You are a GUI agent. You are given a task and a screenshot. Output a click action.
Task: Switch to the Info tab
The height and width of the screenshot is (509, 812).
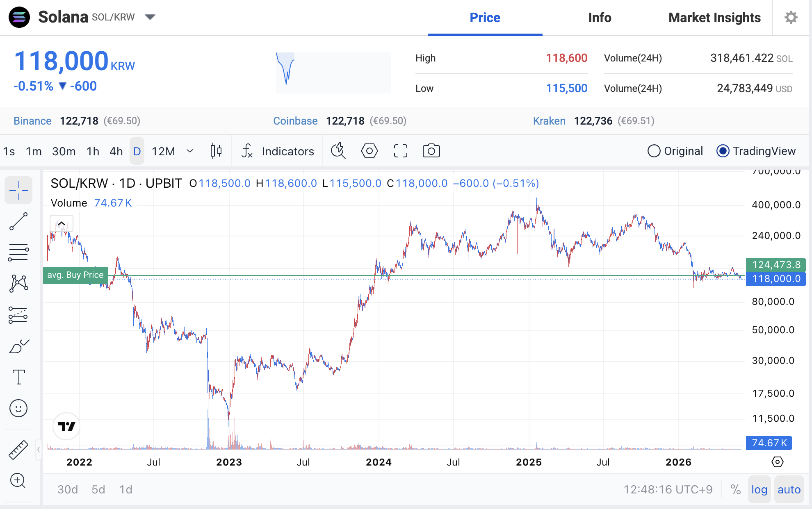[600, 18]
